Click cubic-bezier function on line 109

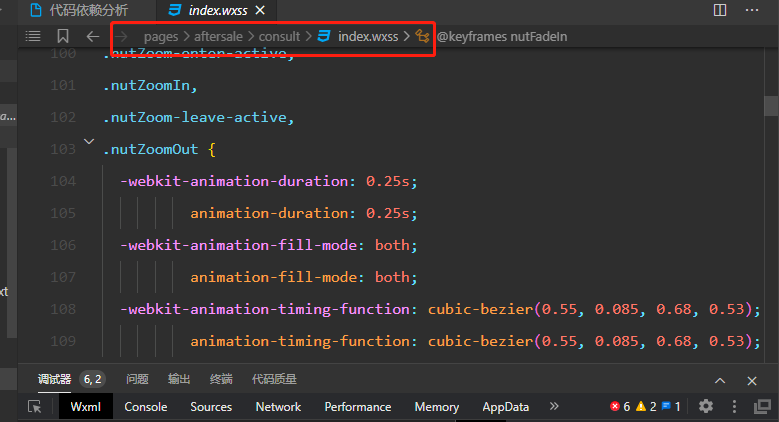pos(480,341)
